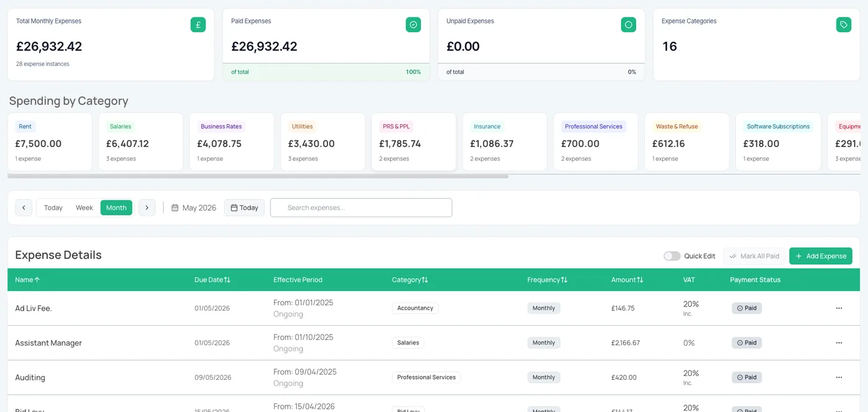The height and width of the screenshot is (412, 868).
Task: Click the Auditing expense name
Action: tap(30, 377)
